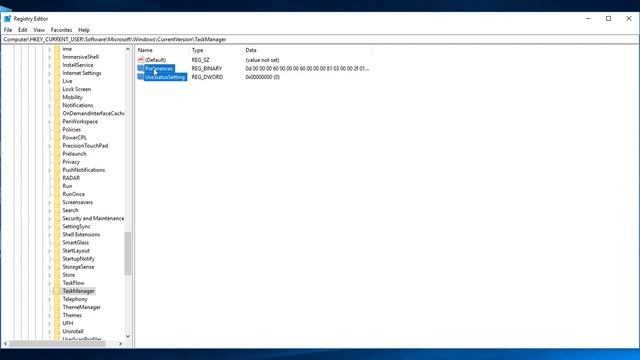Select the Policies folder icon
Screen dimensions: 640x360
coord(57,129)
